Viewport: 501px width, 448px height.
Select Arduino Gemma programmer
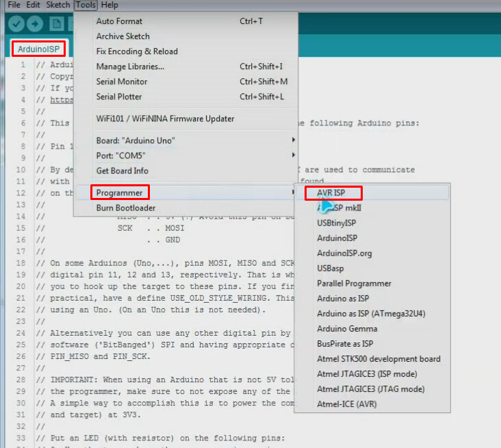pyautogui.click(x=372, y=328)
